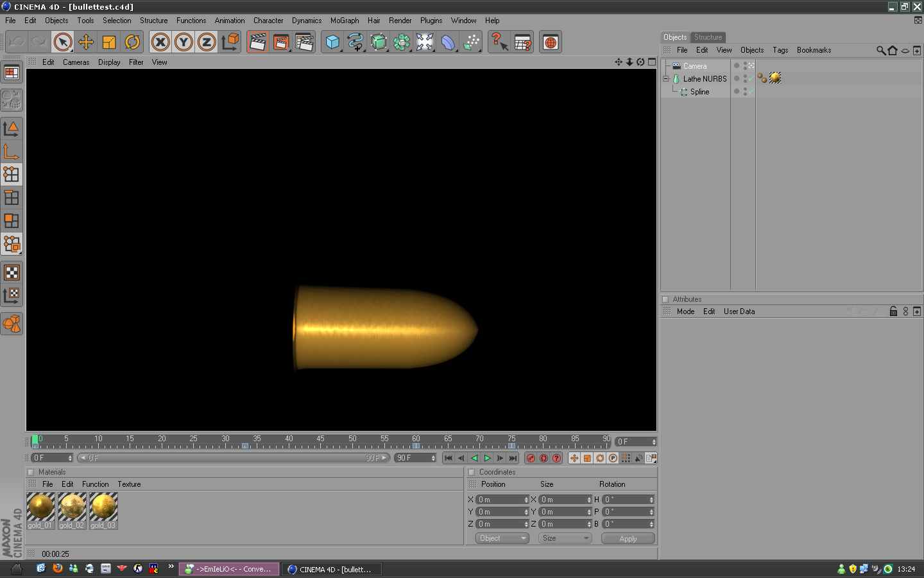
Task: Go to end of animation
Action: 513,458
